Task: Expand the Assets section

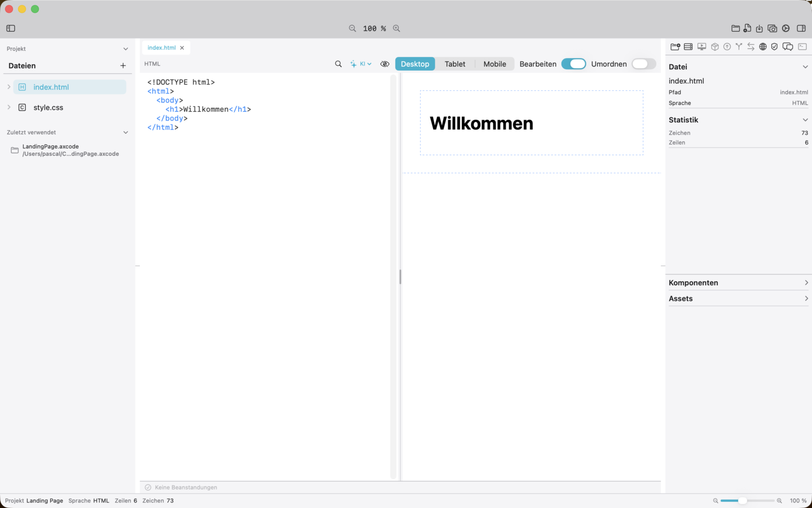Action: pyautogui.click(x=738, y=299)
